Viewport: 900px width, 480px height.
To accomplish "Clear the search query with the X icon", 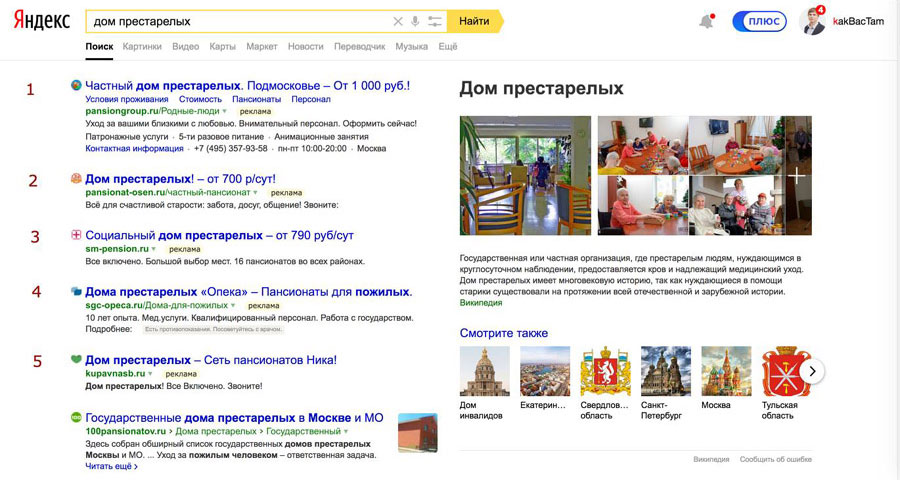I will [x=398, y=21].
